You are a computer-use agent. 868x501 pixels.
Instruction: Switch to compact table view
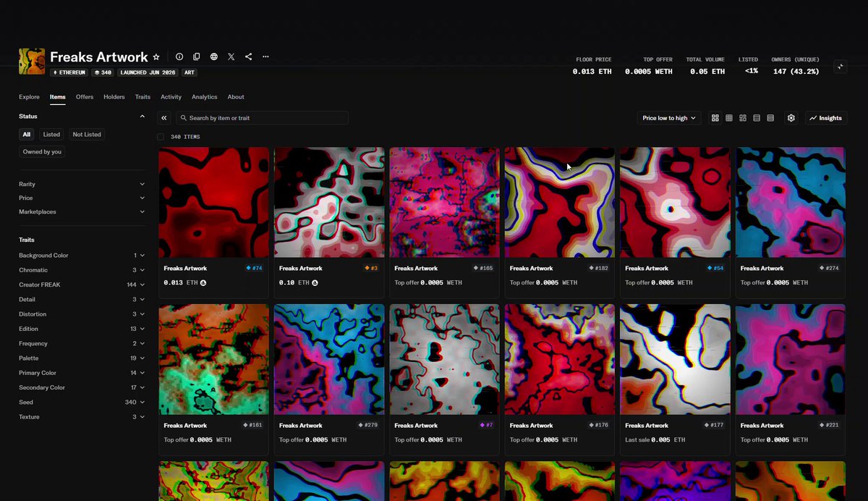coord(770,118)
